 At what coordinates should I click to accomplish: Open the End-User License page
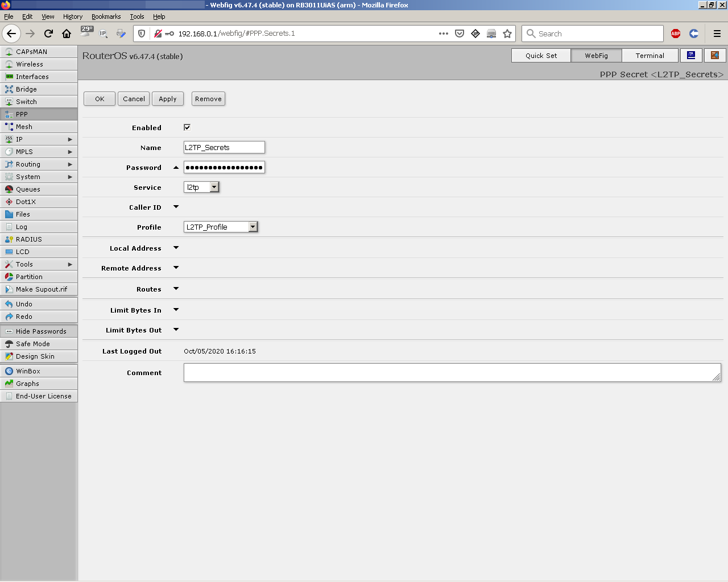[x=39, y=396]
